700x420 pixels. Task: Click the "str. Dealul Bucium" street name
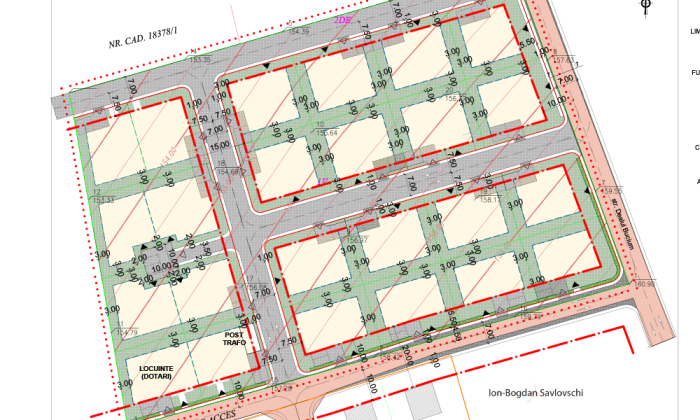point(621,227)
